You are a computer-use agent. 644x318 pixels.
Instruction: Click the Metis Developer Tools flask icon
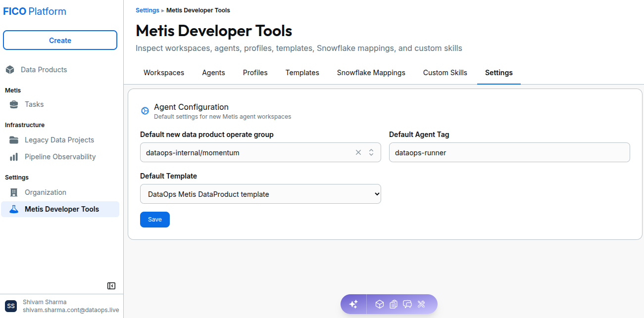pos(14,209)
